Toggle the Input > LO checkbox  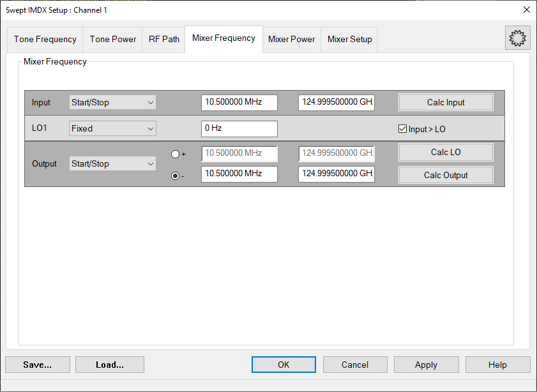pos(402,129)
